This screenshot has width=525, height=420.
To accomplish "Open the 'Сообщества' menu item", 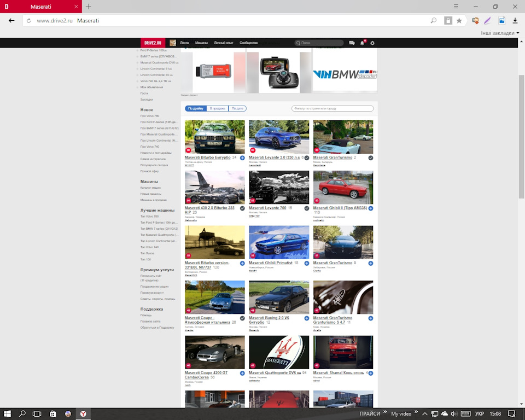I will click(x=248, y=43).
